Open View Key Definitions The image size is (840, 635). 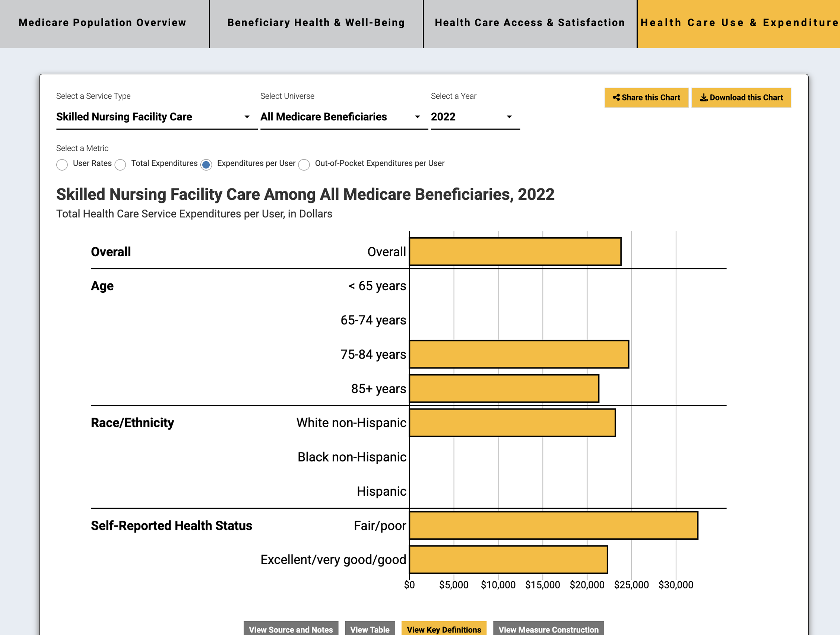[x=444, y=629]
